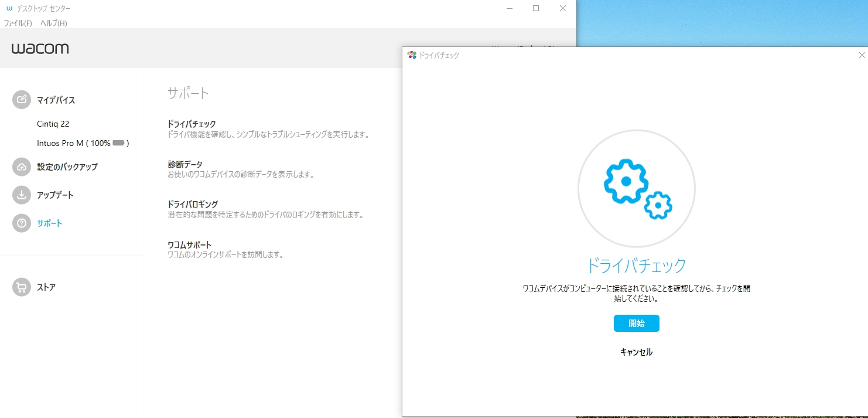The width and height of the screenshot is (868, 418).
Task: Click the My Devices pen tablet icon
Action: [x=21, y=100]
